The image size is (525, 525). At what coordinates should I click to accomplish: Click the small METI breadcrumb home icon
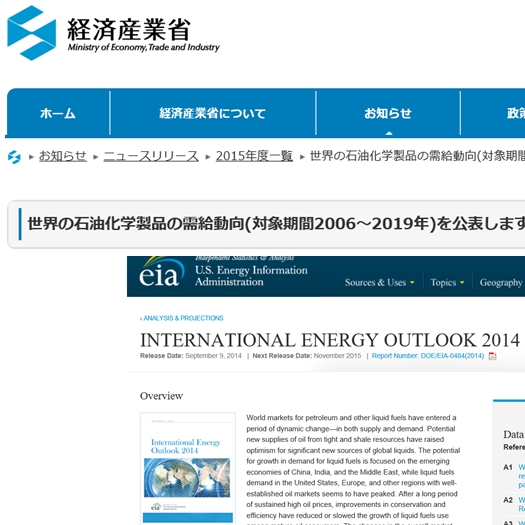14,157
